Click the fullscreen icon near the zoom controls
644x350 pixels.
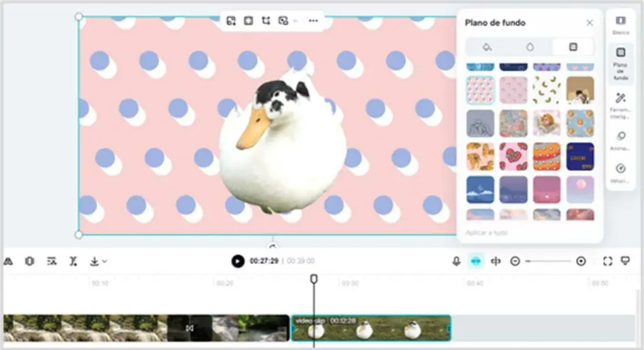608,261
